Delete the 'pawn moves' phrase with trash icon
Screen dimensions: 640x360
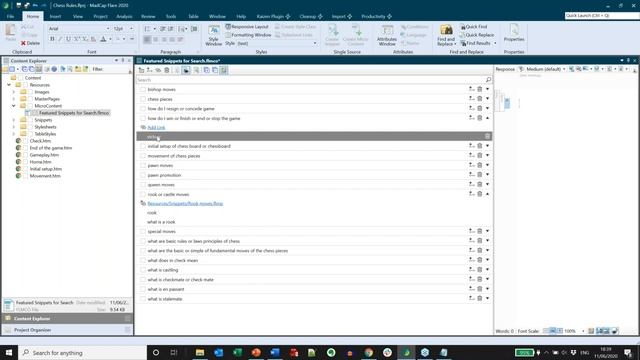point(480,165)
